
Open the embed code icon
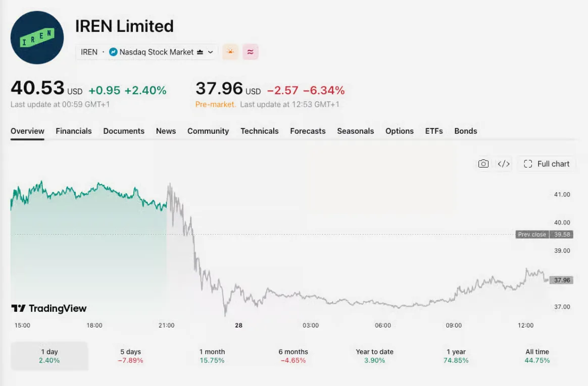click(x=503, y=164)
